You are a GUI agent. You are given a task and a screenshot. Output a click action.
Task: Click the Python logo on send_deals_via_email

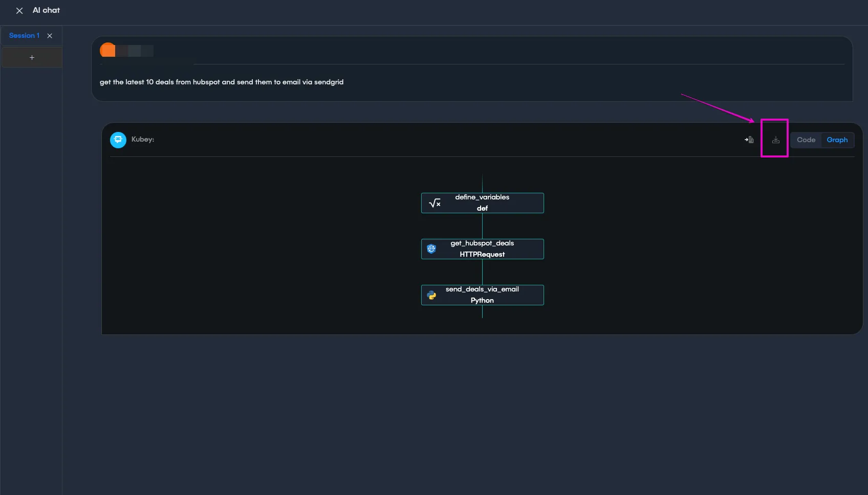tap(431, 295)
